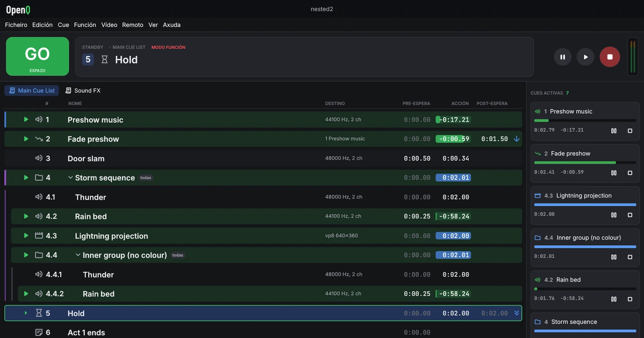This screenshot has height=338, width=644.
Task: Click the resume play transport button
Action: point(586,57)
